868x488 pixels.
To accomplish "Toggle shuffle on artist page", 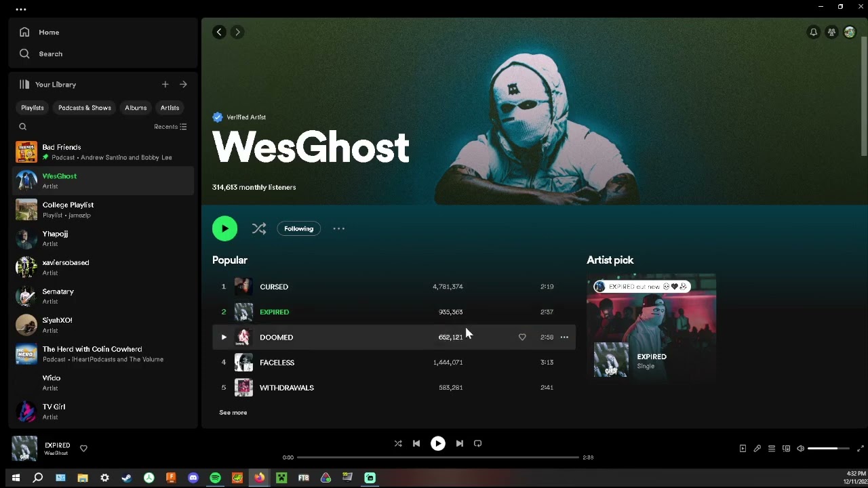I will (x=259, y=229).
